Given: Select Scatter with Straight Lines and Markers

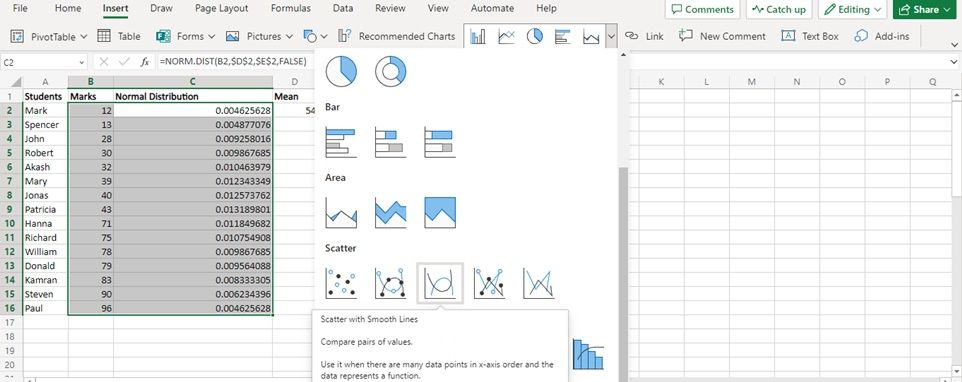Looking at the screenshot, I should pos(490,283).
